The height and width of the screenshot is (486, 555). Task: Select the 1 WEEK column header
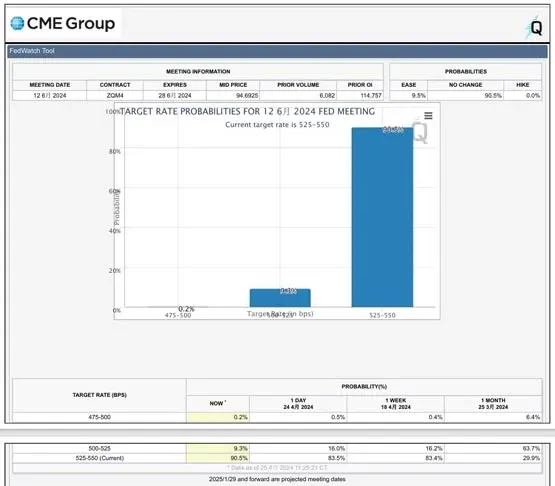coord(395,404)
